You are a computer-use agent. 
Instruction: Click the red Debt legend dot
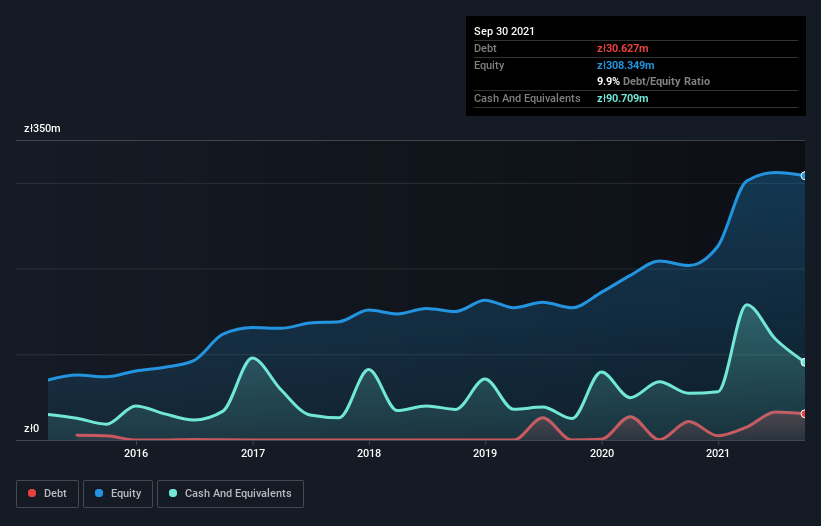coord(32,493)
